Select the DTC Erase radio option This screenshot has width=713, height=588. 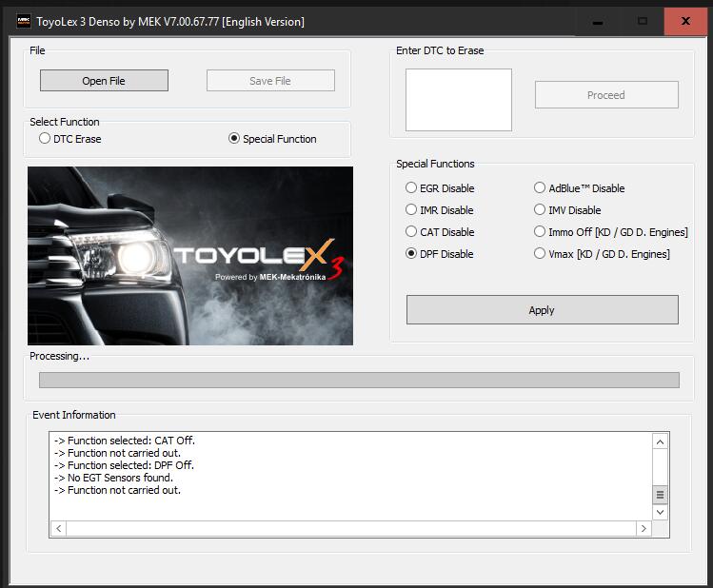coord(45,139)
